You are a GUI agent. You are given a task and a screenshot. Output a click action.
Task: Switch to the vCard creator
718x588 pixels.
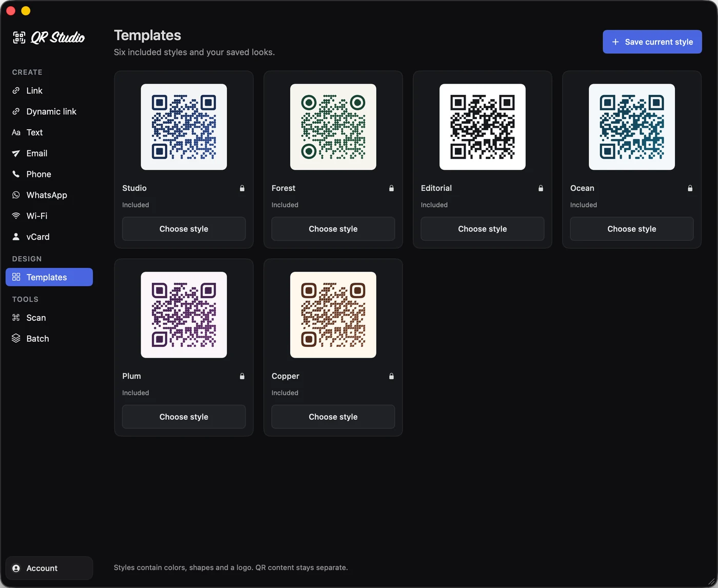pyautogui.click(x=49, y=237)
